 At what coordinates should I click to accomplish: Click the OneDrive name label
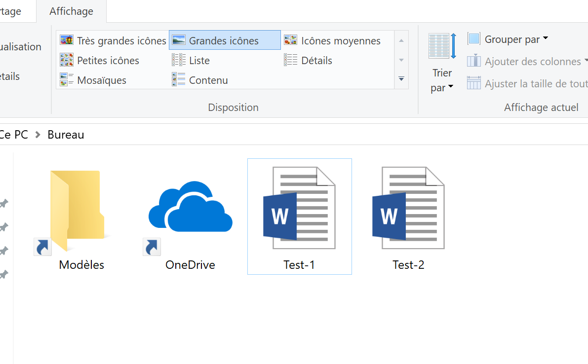190,265
